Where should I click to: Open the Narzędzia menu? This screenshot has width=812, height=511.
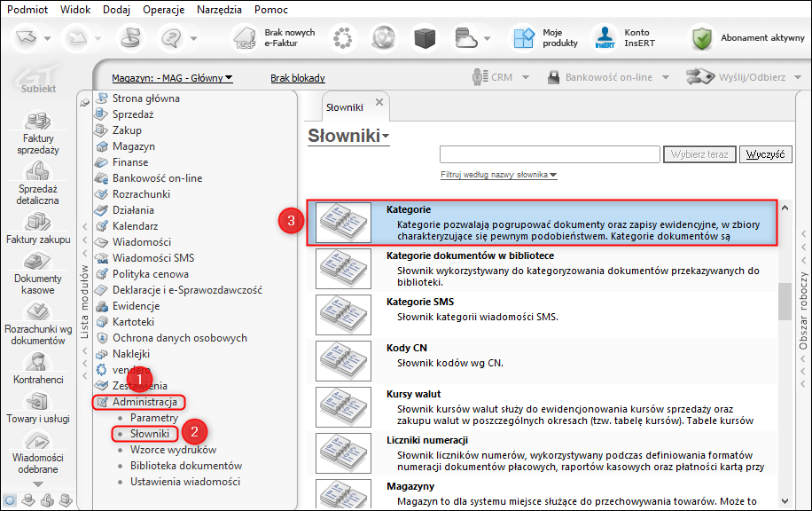click(219, 10)
